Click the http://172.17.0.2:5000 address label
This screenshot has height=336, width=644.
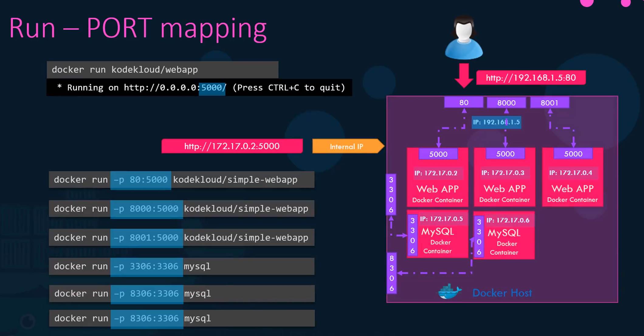(232, 146)
